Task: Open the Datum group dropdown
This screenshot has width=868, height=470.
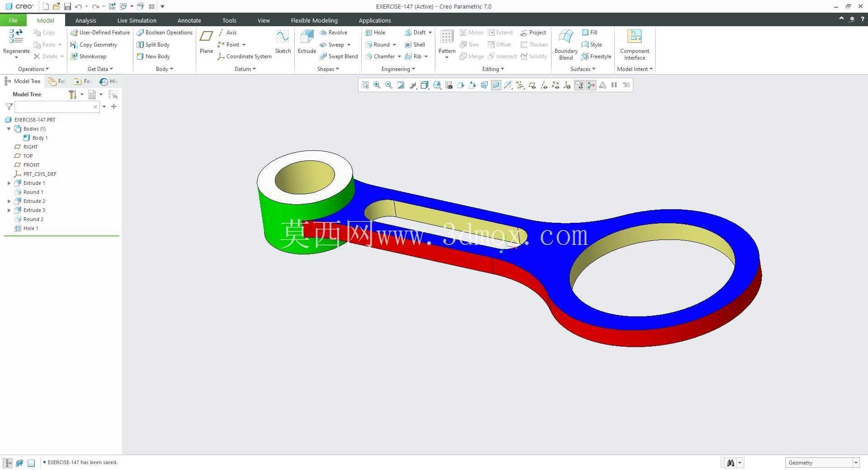Action: (x=245, y=69)
